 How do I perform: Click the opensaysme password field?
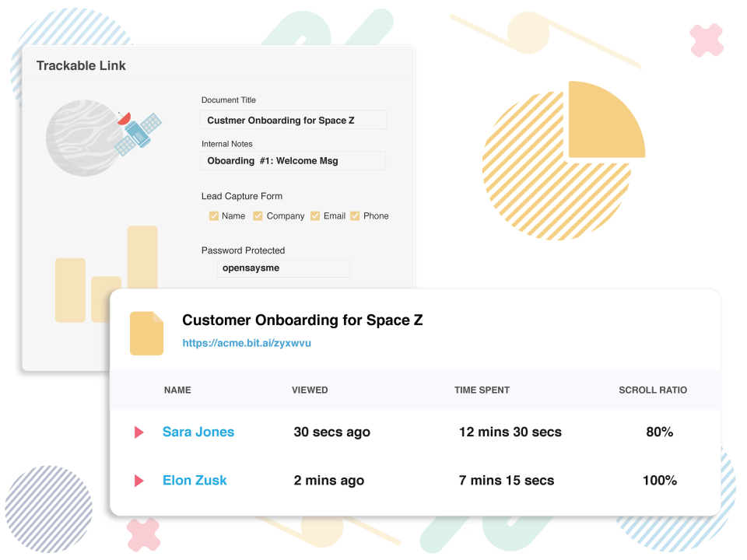(x=283, y=268)
